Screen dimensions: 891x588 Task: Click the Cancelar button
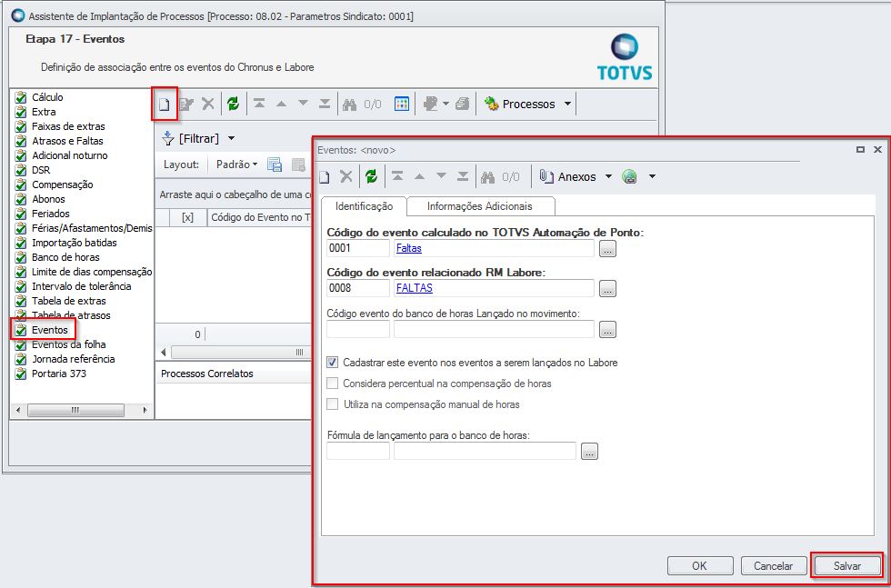774,566
